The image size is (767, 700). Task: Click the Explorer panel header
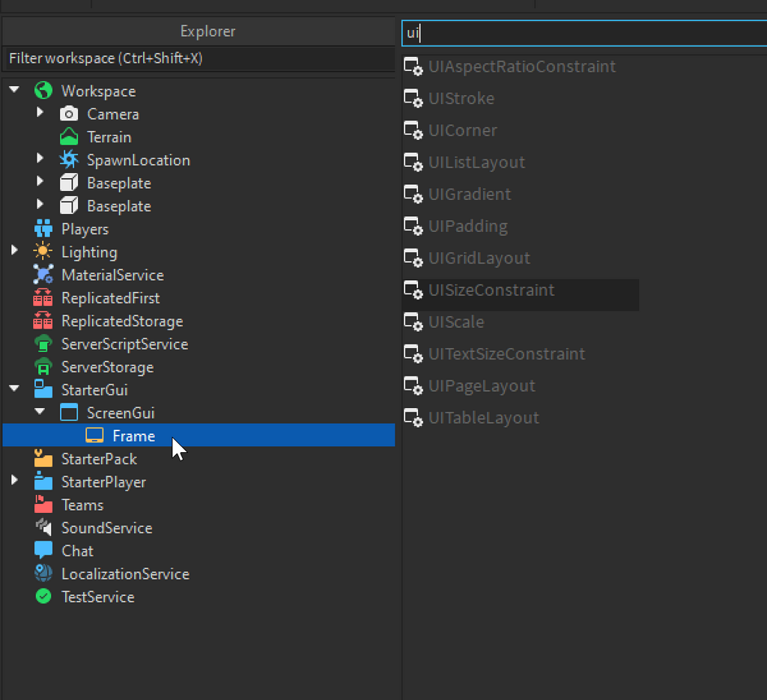click(x=199, y=31)
